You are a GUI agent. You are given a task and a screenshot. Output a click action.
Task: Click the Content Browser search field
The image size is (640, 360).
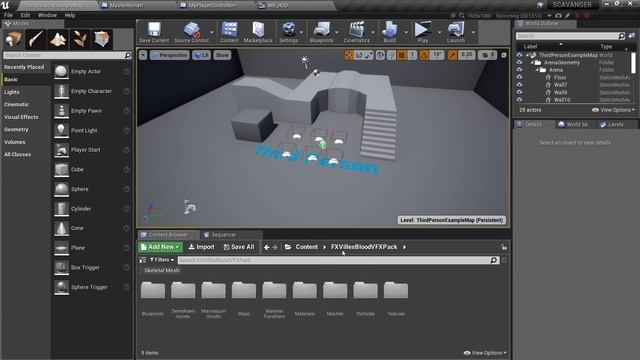[339, 260]
